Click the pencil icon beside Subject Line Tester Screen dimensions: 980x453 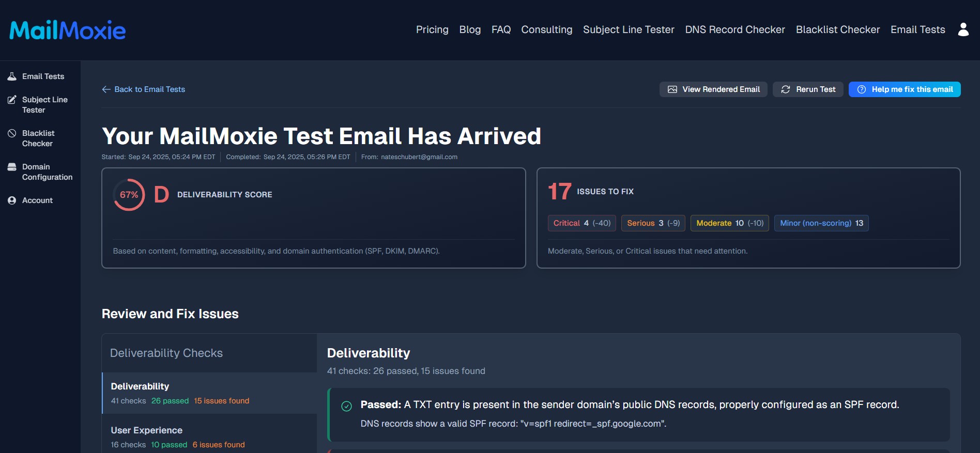pyautogui.click(x=12, y=100)
